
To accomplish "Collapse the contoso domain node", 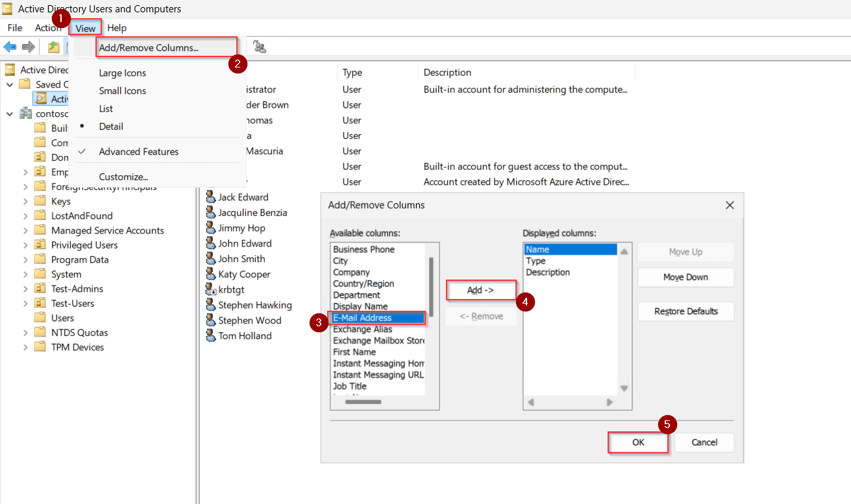I will 9,113.
